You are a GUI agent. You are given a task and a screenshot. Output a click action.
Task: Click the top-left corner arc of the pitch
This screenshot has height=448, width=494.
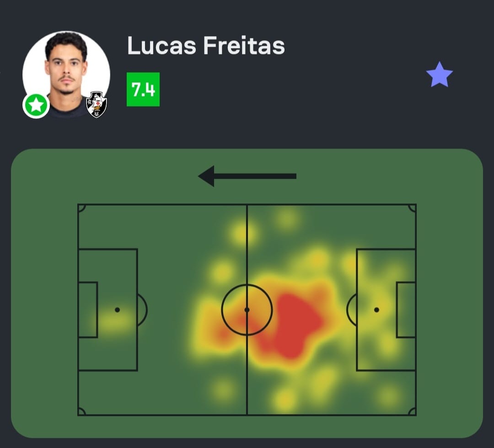click(x=81, y=208)
